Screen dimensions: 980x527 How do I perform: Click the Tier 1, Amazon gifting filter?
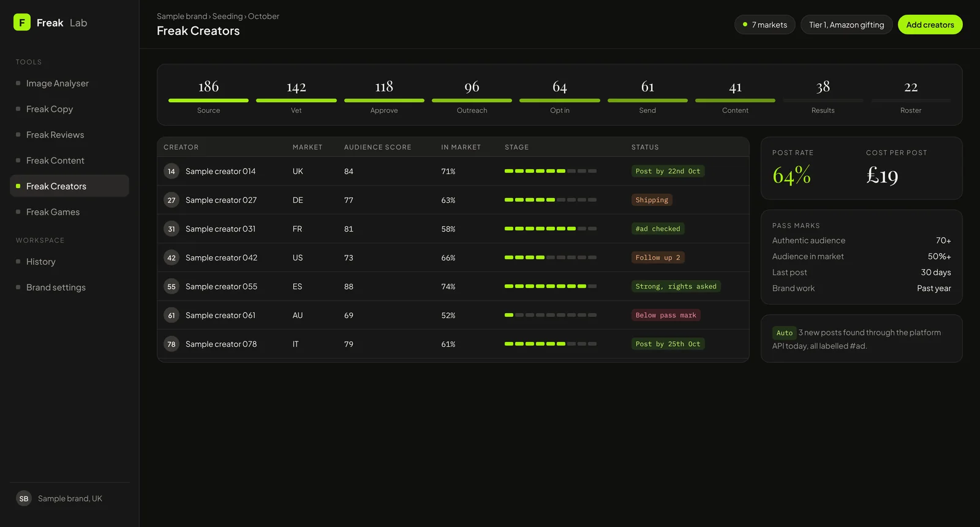846,25
